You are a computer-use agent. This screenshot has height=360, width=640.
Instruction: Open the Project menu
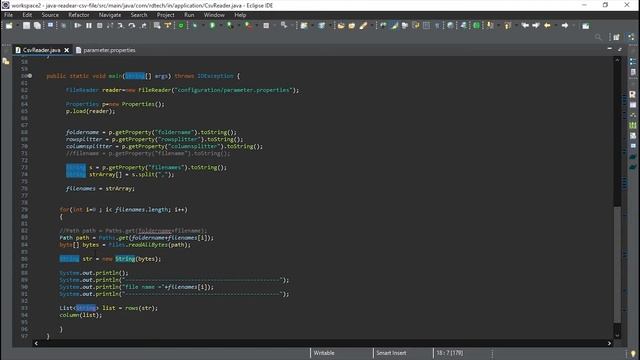click(165, 15)
